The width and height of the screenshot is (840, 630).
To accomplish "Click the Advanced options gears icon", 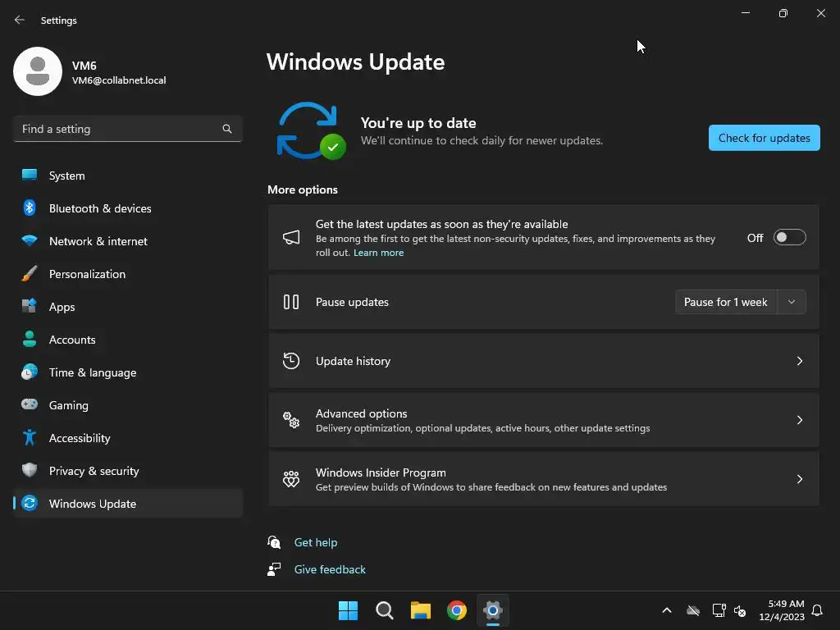I will click(x=291, y=420).
